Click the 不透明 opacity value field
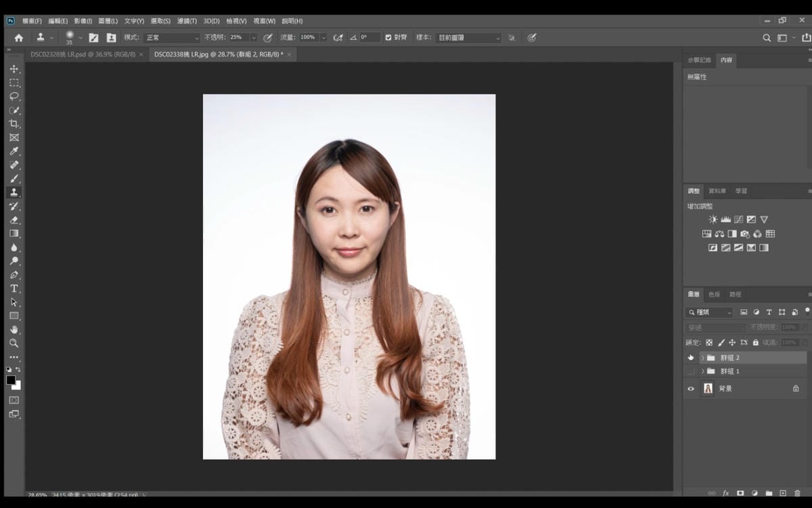Screen dimensions: 812x508 pos(238,38)
